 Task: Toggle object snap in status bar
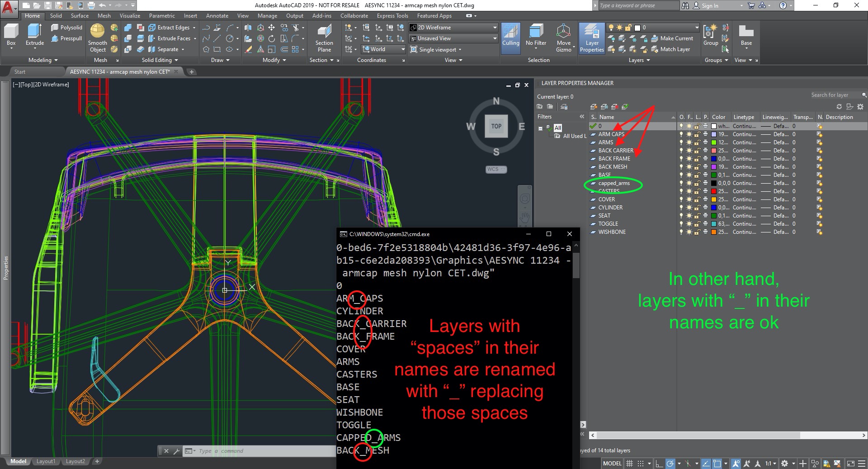[717, 464]
